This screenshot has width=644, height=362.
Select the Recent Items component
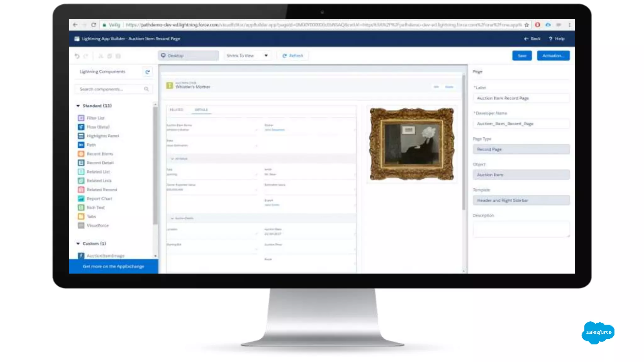pyautogui.click(x=95, y=154)
